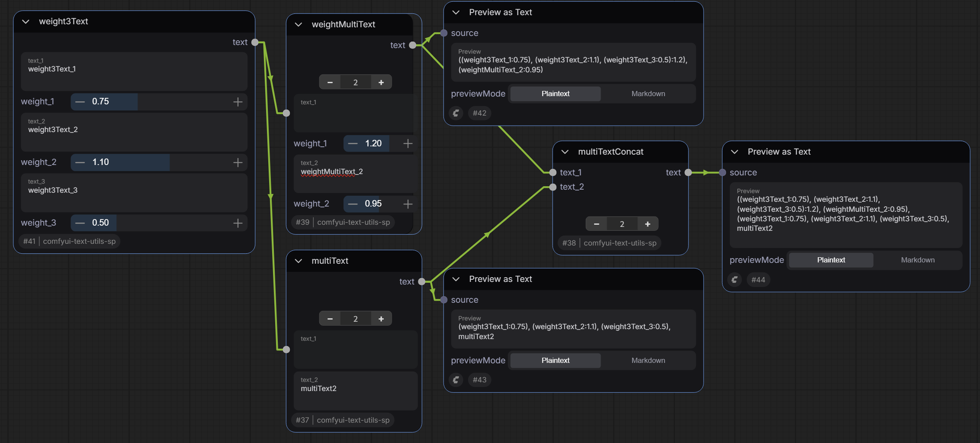Click the plus icon on weight3Text weight_3

238,223
